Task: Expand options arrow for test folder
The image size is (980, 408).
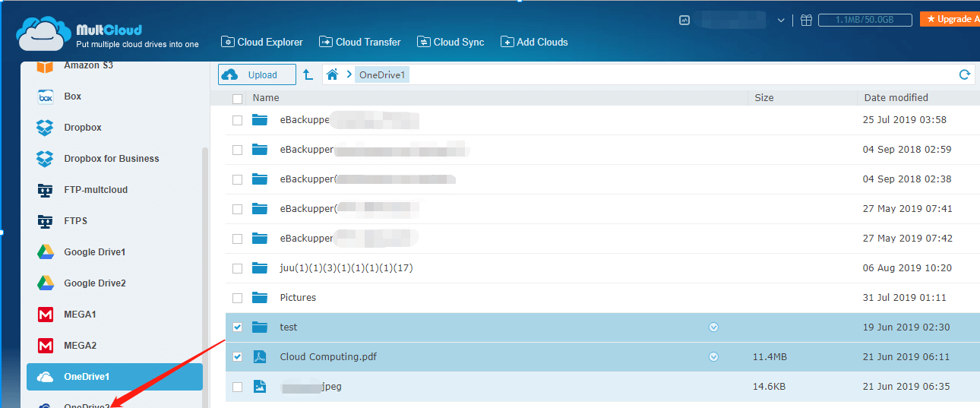Action: pos(713,327)
